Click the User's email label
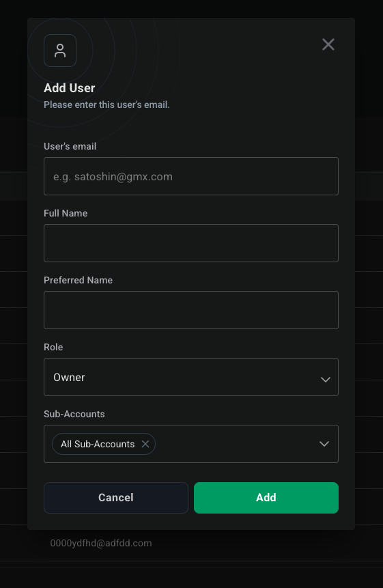The width and height of the screenshot is (383, 588). (70, 146)
